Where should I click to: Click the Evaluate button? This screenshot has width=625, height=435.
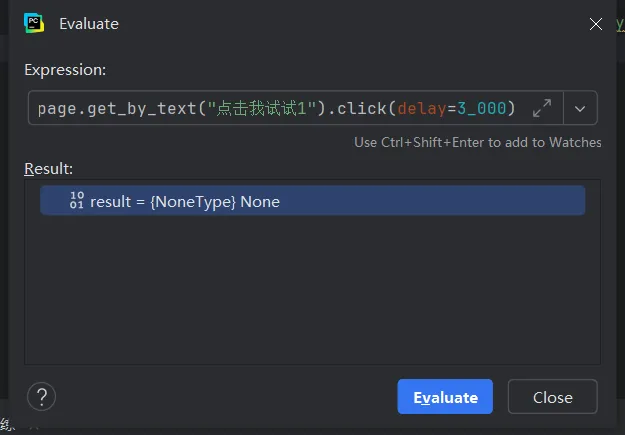445,397
